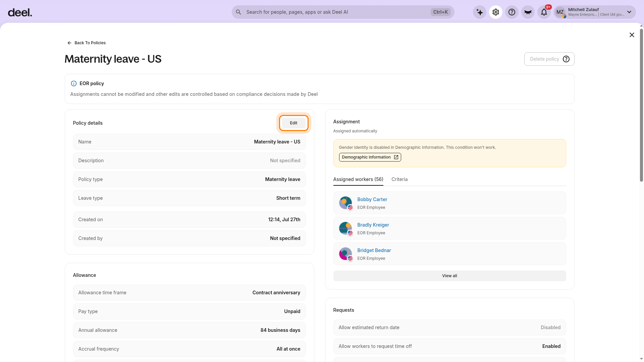Image resolution: width=644 pixels, height=362 pixels.
Task: Click the 'Unpaid' pay type value
Action: 292,311
